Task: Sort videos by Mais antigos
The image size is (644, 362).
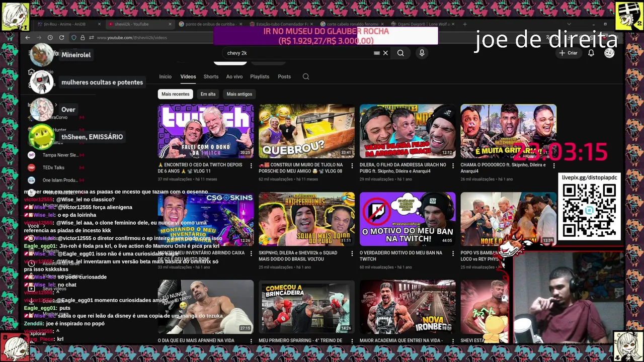Action: click(239, 94)
